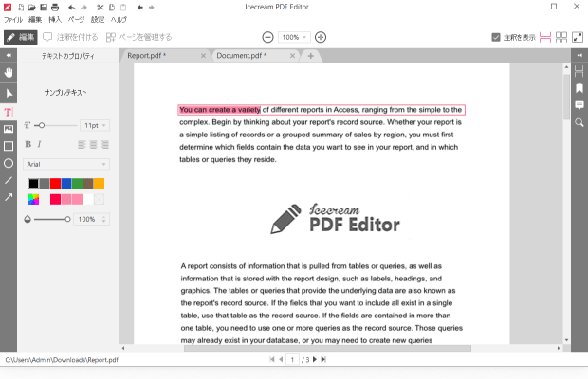Open search panel on right sidebar
Viewport: 588px width, 379px height.
click(x=579, y=122)
